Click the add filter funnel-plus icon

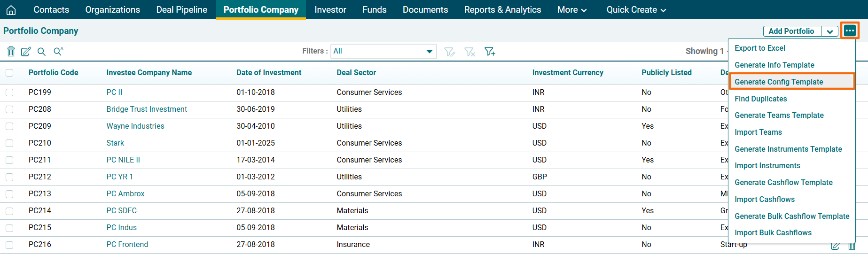tap(490, 52)
